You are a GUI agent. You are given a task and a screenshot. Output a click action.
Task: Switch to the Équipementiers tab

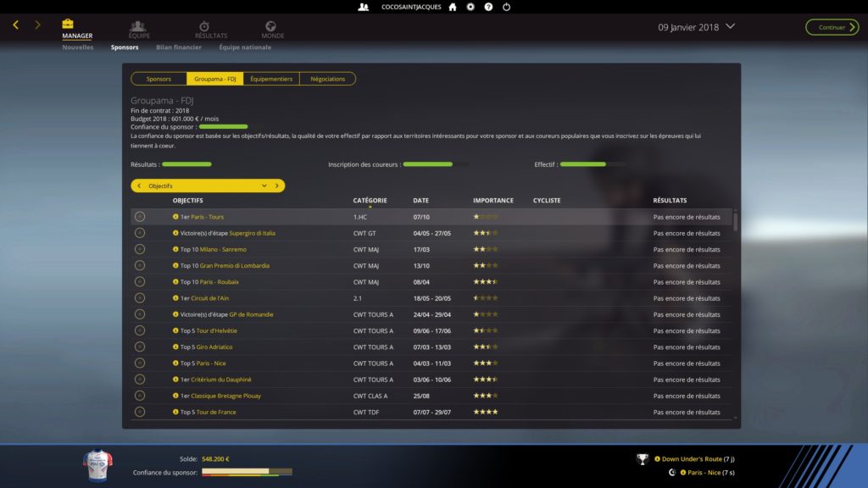tap(271, 79)
